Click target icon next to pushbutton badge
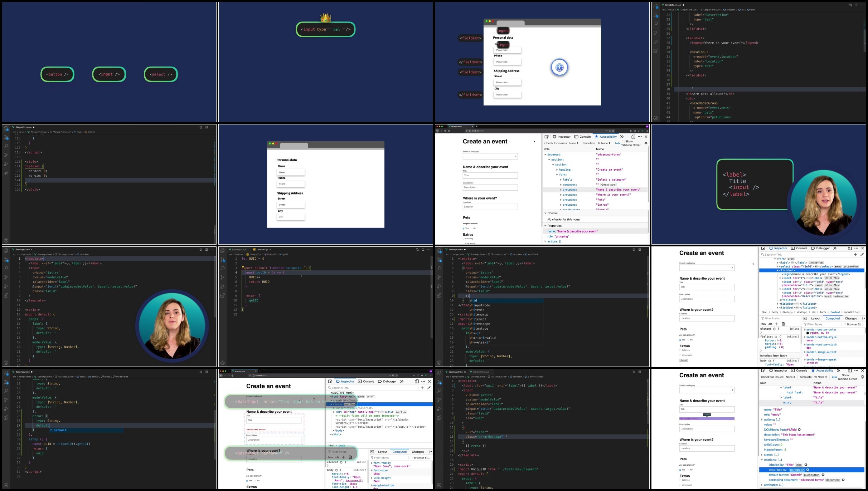Viewport: 868px width, 491px height. [x=823, y=475]
